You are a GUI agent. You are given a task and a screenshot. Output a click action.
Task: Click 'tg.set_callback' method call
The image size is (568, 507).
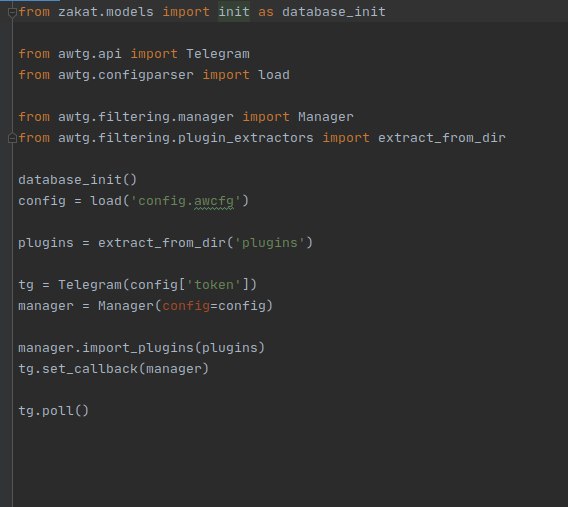[78, 369]
